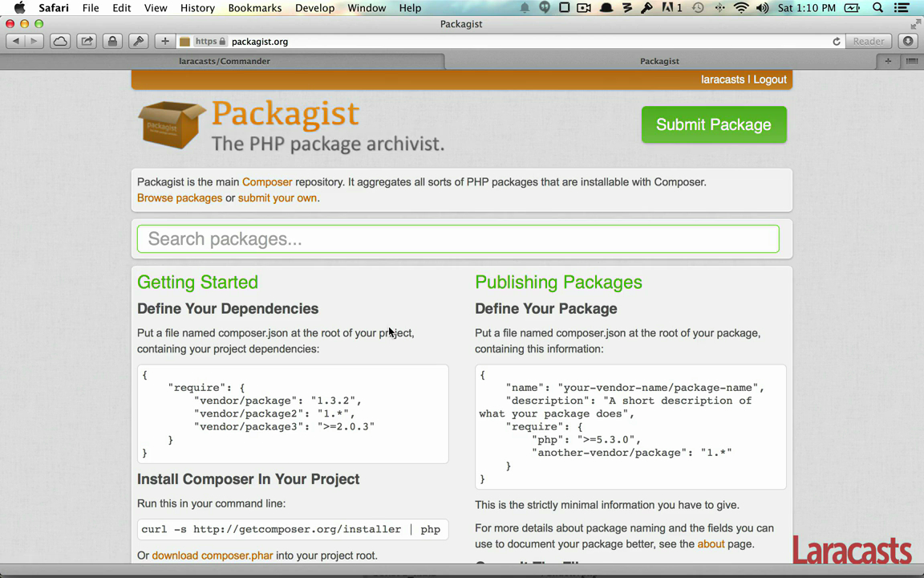Open the Help menu
Image resolution: width=924 pixels, height=578 pixels.
pyautogui.click(x=410, y=8)
